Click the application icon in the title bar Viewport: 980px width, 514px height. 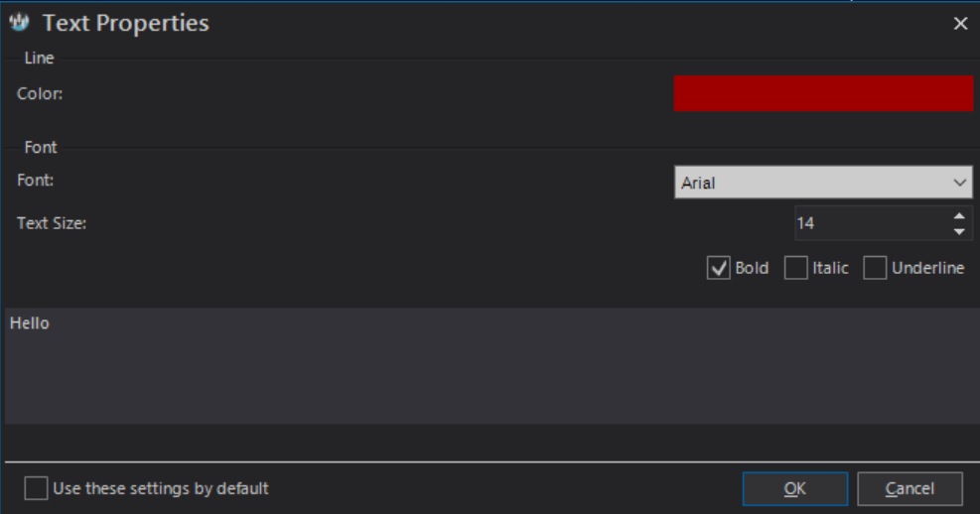coord(20,23)
